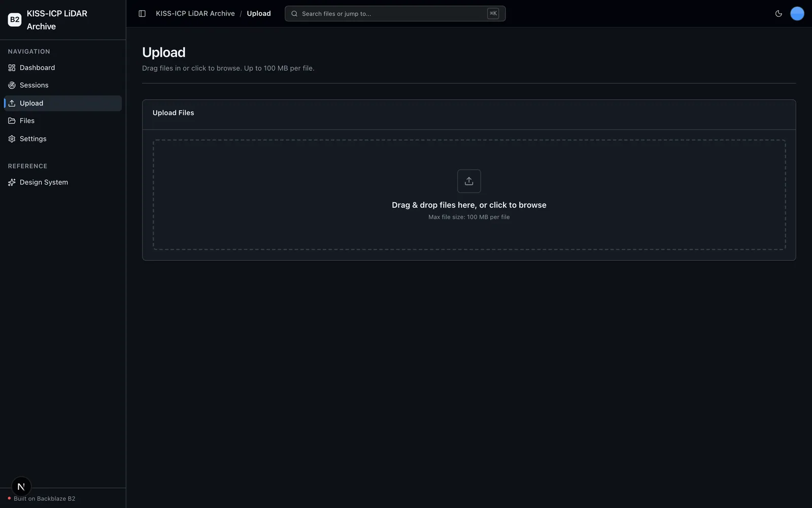
Task: Open Dashboard in the sidebar
Action: click(x=63, y=68)
